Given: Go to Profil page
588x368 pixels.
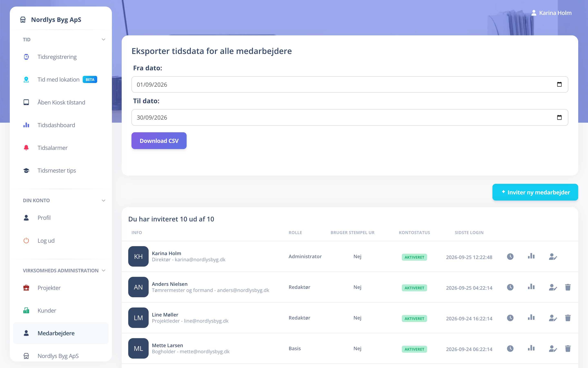Looking at the screenshot, I should coord(61,218).
